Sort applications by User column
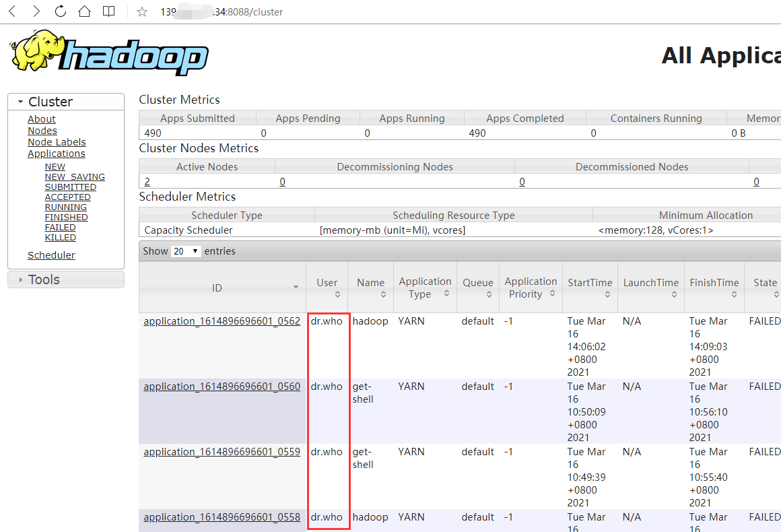The height and width of the screenshot is (532, 781). [327, 288]
